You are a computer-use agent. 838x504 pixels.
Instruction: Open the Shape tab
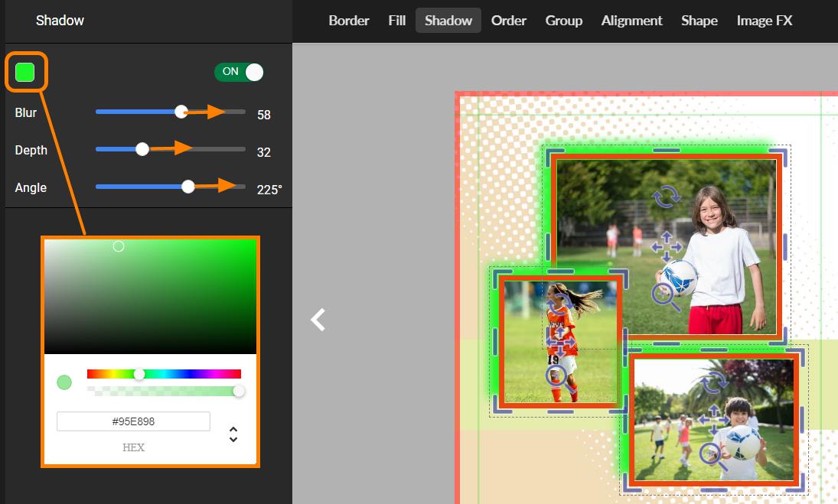(x=699, y=21)
